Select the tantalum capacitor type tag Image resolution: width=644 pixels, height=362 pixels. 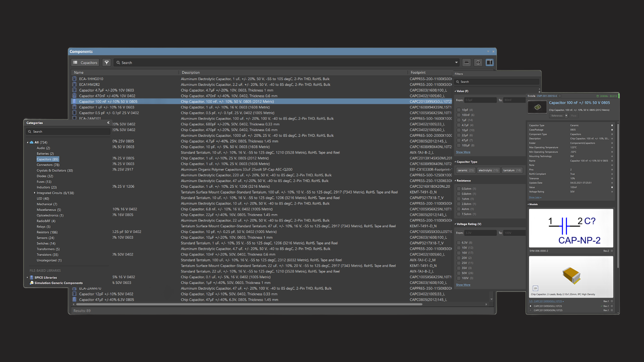tap(512, 171)
